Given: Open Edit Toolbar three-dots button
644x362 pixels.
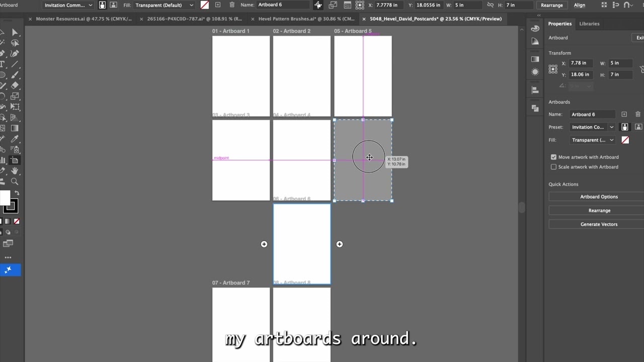Looking at the screenshot, I should (8, 257).
